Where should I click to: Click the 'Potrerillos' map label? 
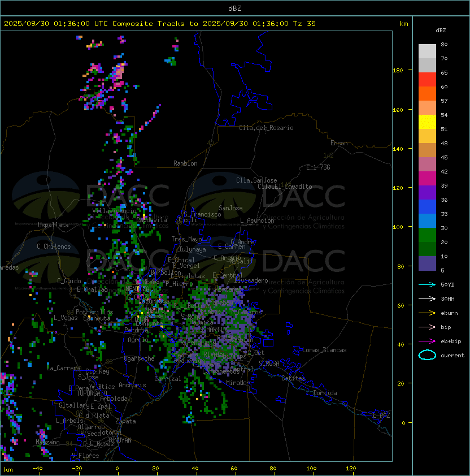94,312
